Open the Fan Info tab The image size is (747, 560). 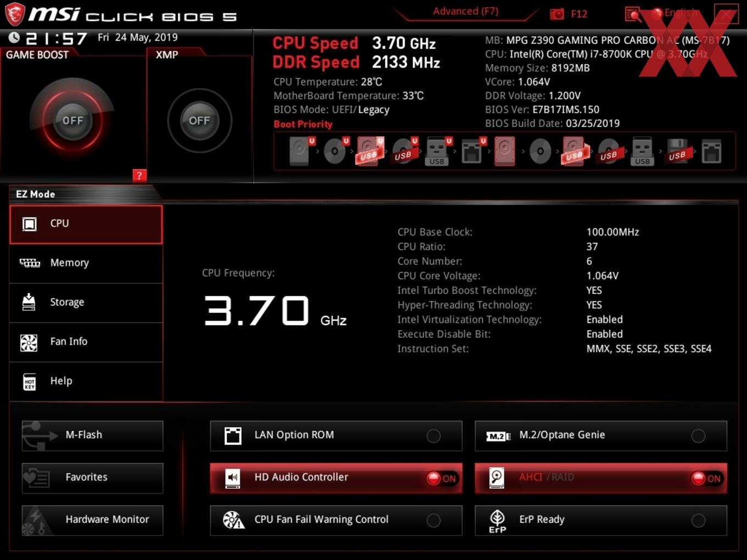pos(86,341)
